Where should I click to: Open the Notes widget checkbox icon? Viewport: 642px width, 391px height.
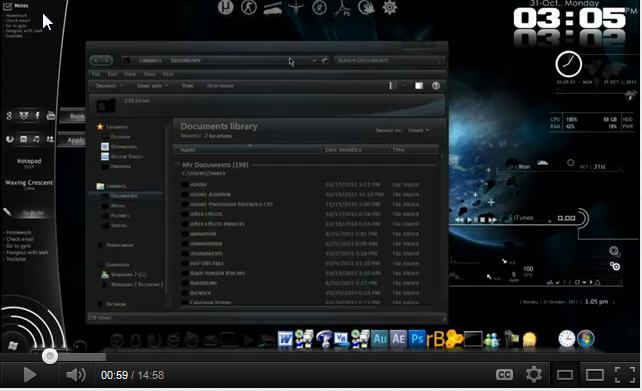coord(7,6)
